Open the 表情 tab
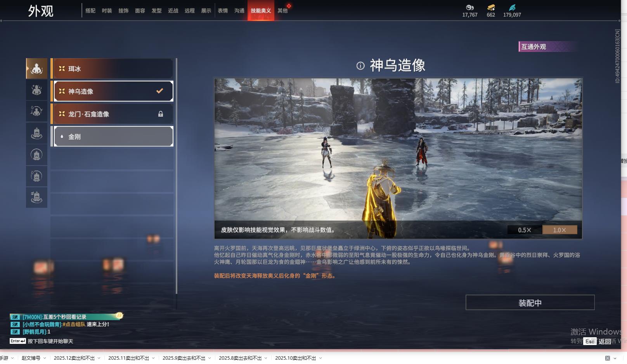627x364 pixels. click(223, 10)
